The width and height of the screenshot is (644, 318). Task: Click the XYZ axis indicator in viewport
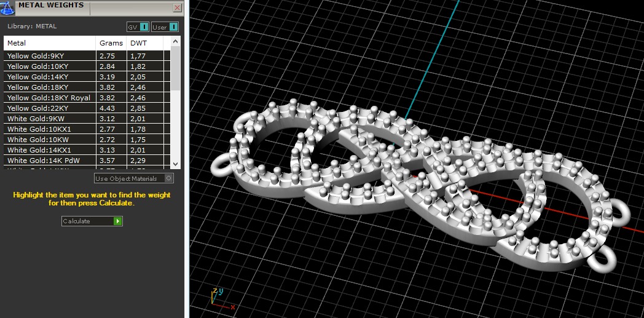pos(222,300)
